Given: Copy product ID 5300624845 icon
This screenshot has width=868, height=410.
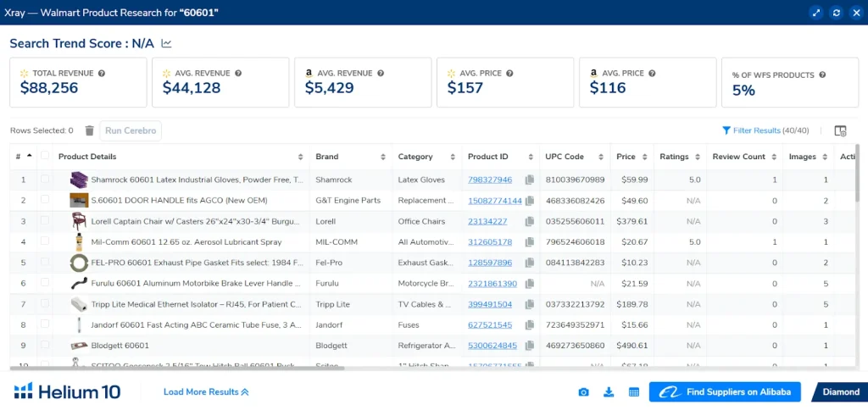Looking at the screenshot, I should click(530, 346).
